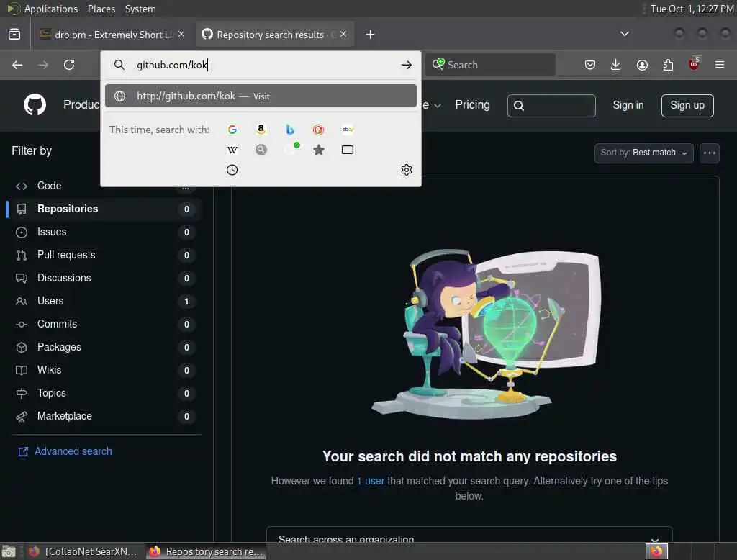The image size is (737, 560).
Task: Go back to the previous page
Action: click(x=17, y=65)
